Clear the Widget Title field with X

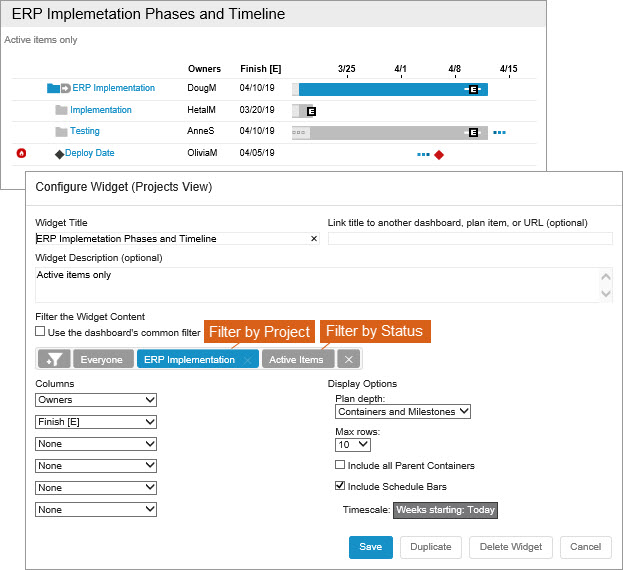(313, 239)
